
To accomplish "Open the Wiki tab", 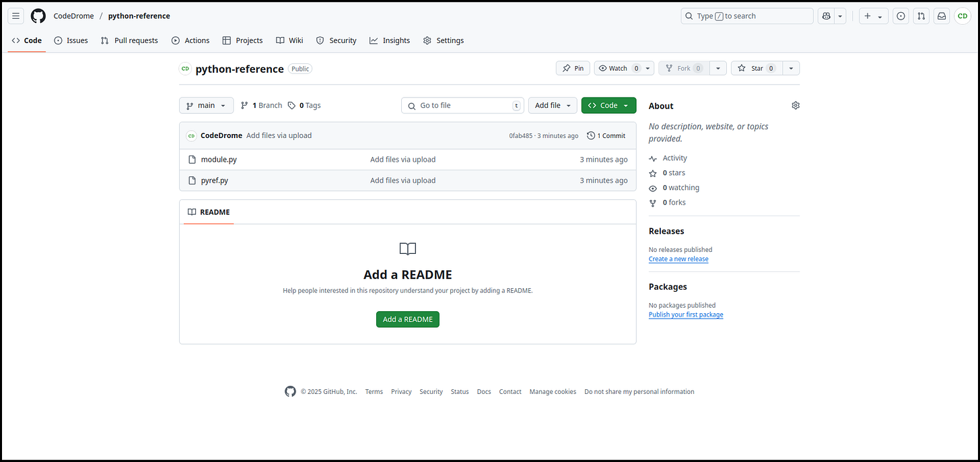I will pyautogui.click(x=289, y=40).
